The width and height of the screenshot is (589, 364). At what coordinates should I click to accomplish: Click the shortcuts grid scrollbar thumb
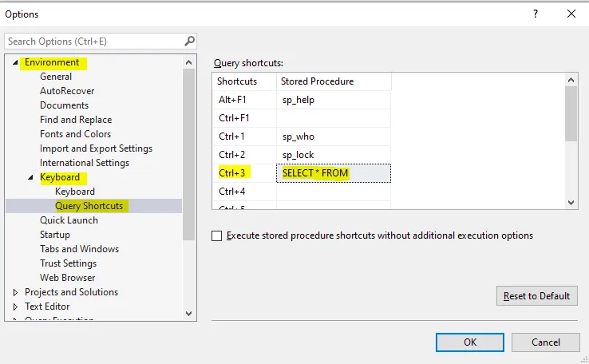tap(571, 114)
